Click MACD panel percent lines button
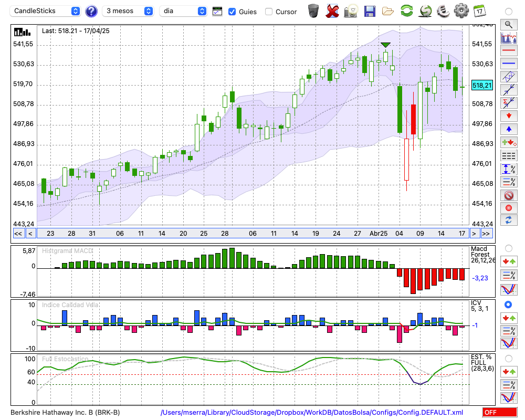 coord(509,275)
